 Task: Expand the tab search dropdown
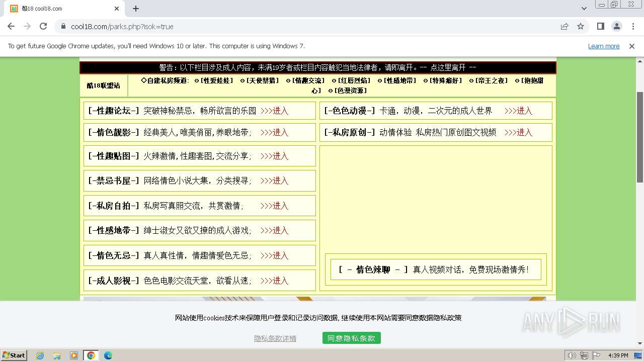[x=584, y=9]
